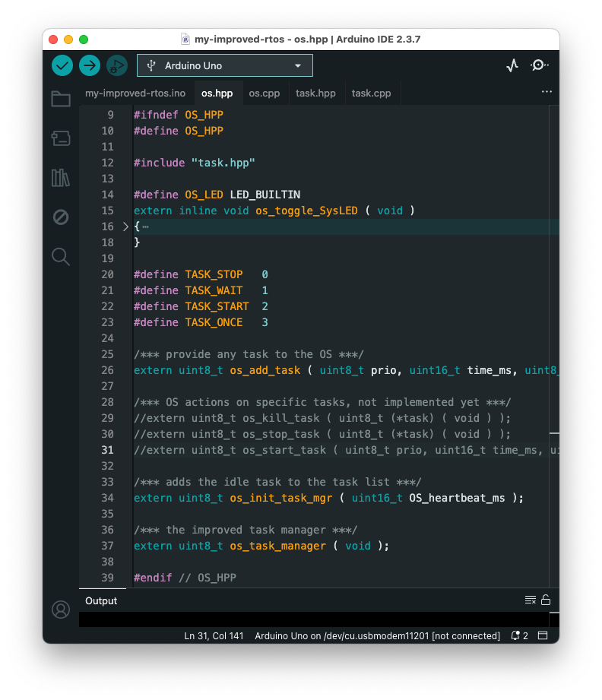Open the Arduino Uno board dropdown
This screenshot has height=700, width=602.
click(225, 65)
